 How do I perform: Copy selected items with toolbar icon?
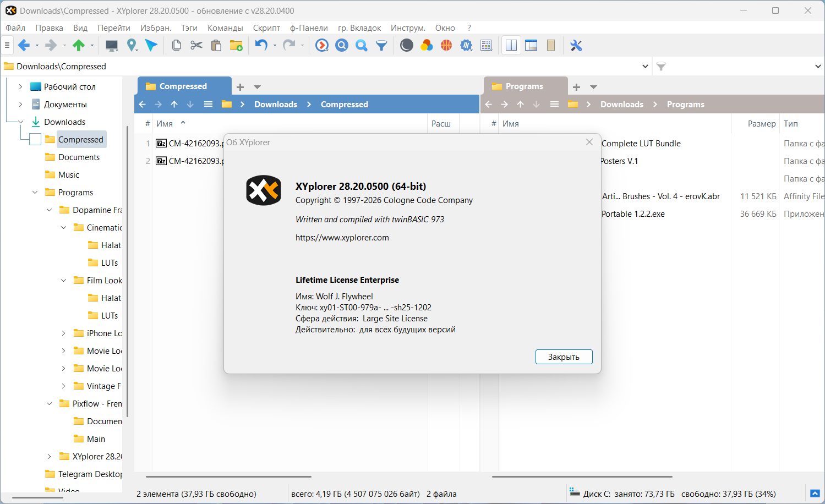click(177, 46)
